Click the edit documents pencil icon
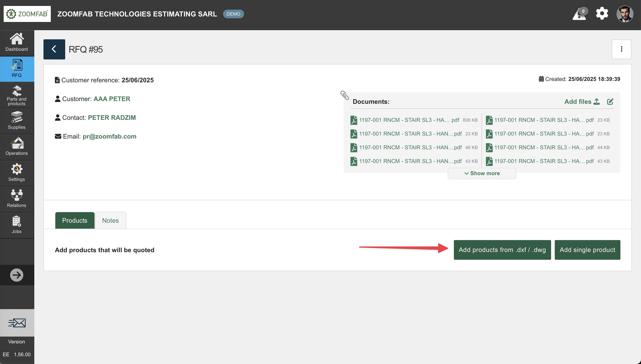This screenshot has height=364, width=641. pyautogui.click(x=610, y=102)
